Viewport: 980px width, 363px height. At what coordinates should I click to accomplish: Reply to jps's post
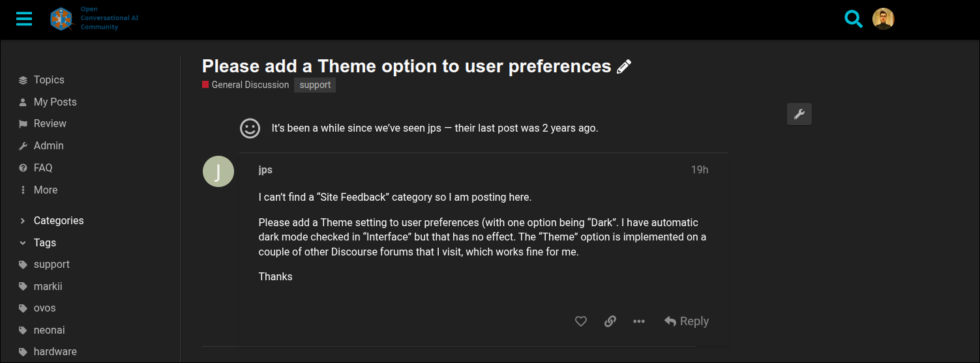(x=687, y=321)
